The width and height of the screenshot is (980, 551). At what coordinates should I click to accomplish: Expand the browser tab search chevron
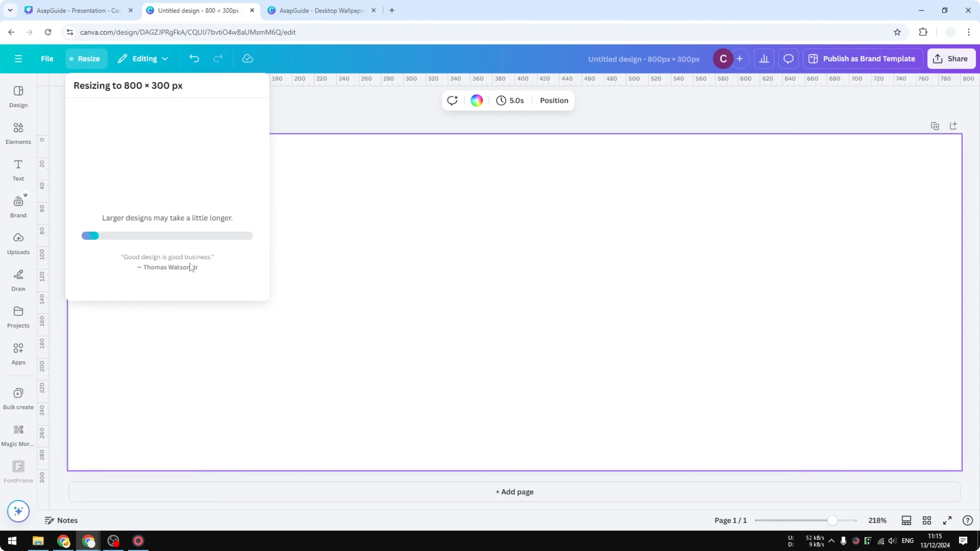pyautogui.click(x=10, y=10)
